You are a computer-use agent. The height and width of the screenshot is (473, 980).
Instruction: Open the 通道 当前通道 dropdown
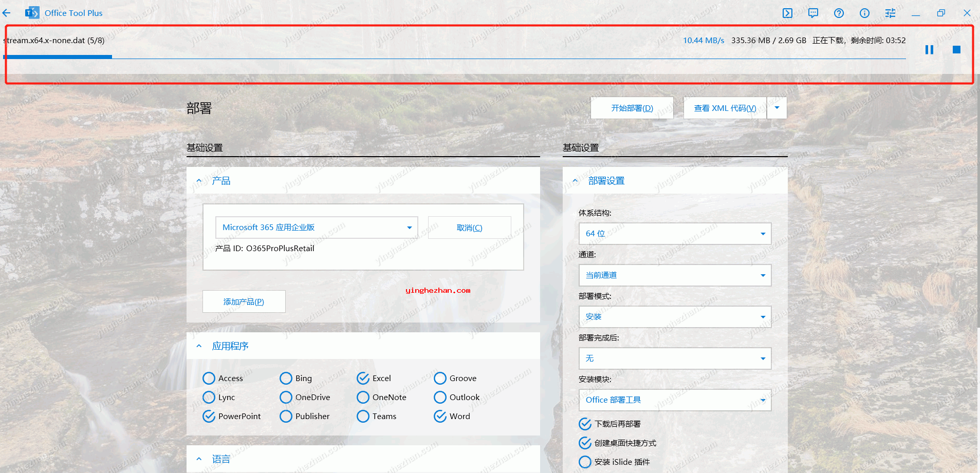tap(675, 275)
